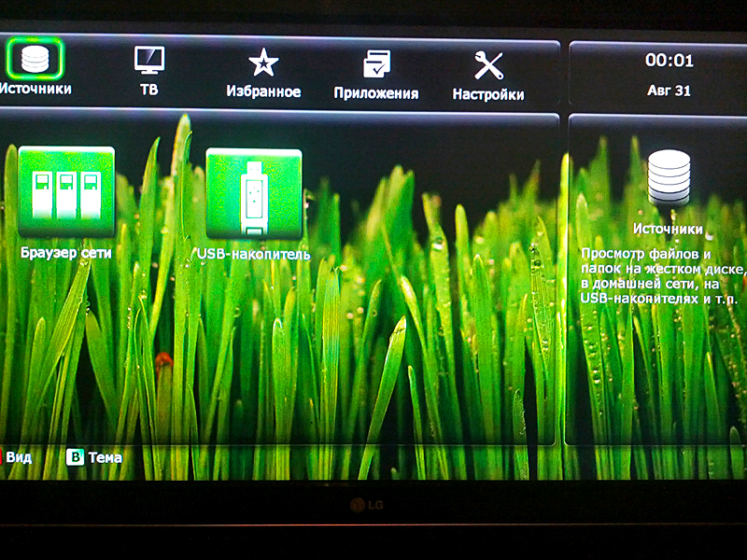This screenshot has height=560, width=747.
Task: Click the large database icon in info panel
Action: coord(669,178)
